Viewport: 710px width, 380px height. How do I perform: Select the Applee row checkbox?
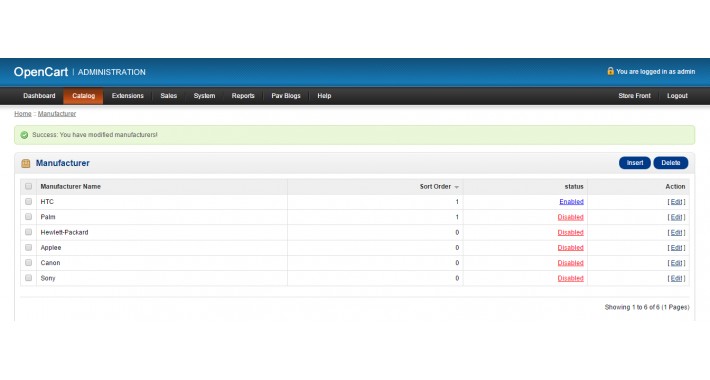29,248
